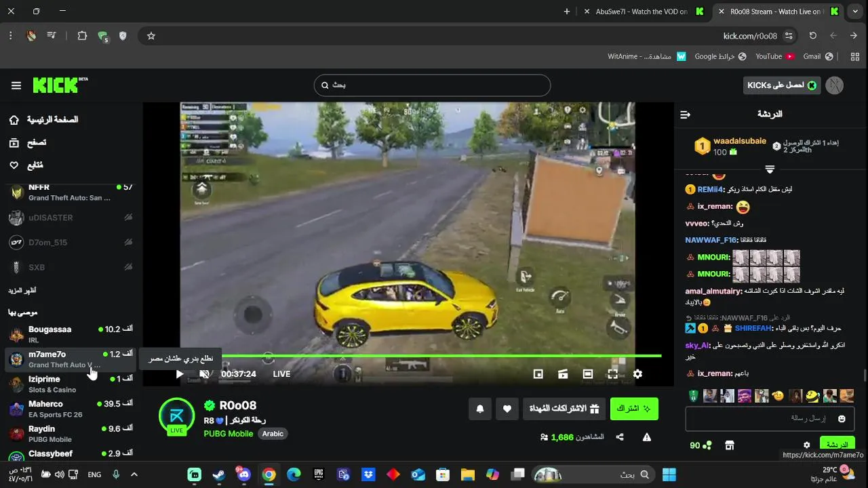Image resolution: width=868 pixels, height=488 pixels.
Task: Open the Bougassaa recommended channel
Action: [71, 334]
